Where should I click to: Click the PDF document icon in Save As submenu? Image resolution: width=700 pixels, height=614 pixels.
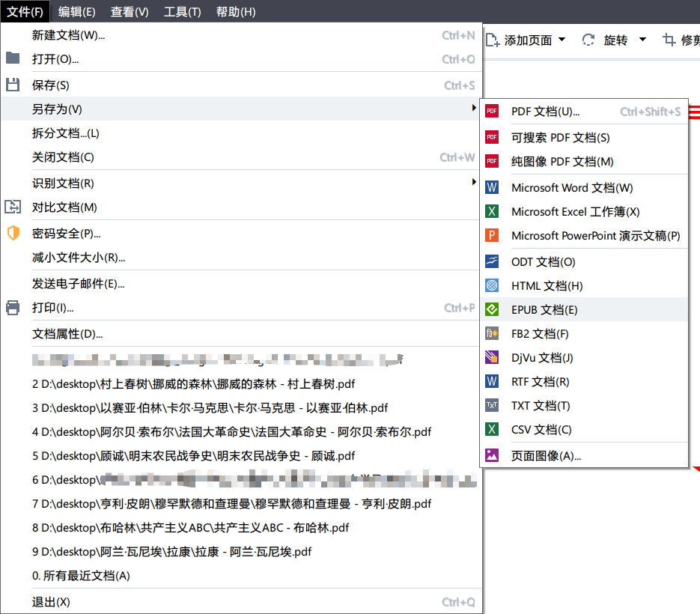pos(492,112)
